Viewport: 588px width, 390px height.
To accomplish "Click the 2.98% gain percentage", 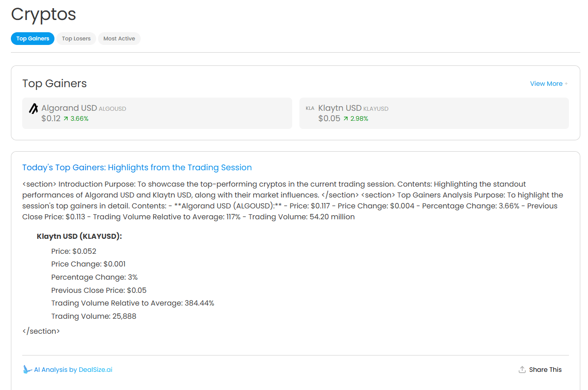I will pos(359,119).
